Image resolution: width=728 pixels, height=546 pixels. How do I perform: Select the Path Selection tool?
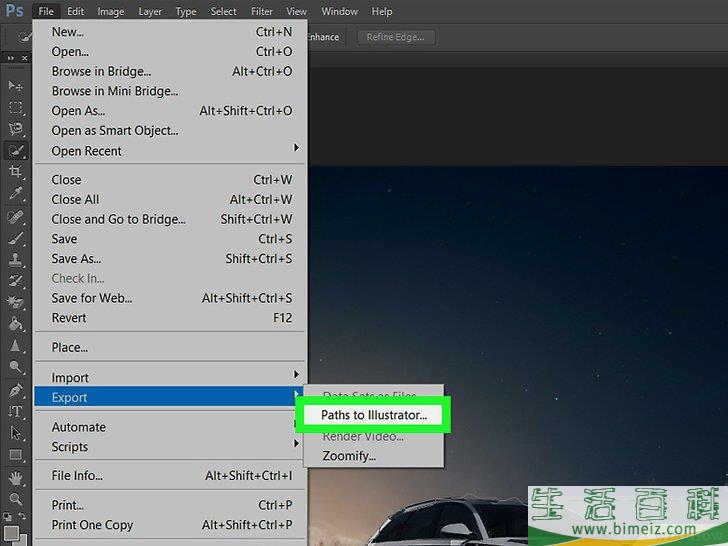pyautogui.click(x=15, y=433)
